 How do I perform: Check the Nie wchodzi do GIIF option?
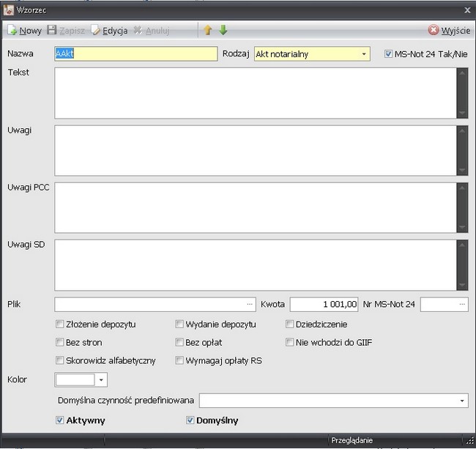pos(290,342)
